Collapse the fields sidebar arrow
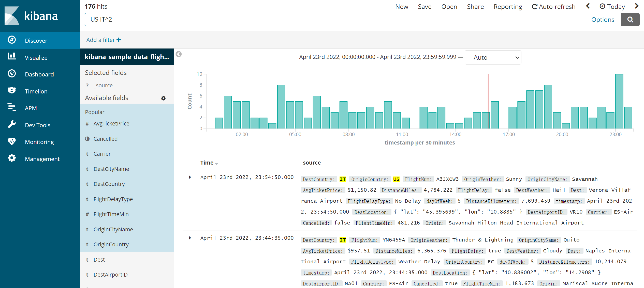644x288 pixels. [179, 54]
